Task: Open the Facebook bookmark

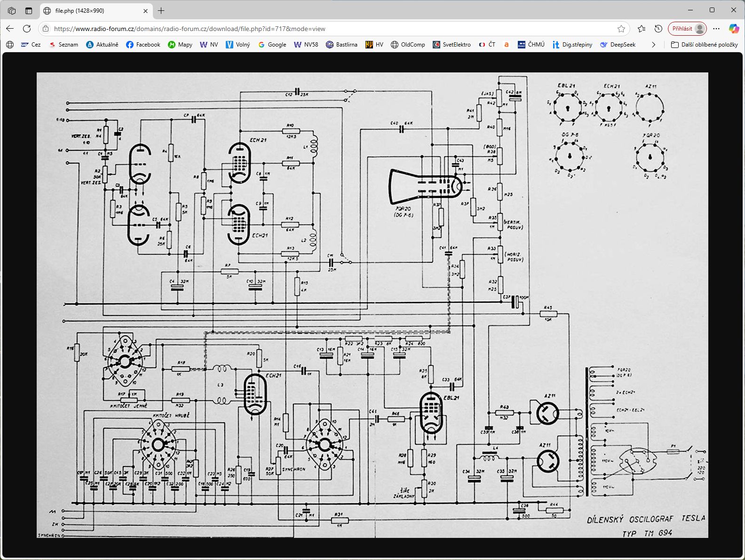Action: 143,45
